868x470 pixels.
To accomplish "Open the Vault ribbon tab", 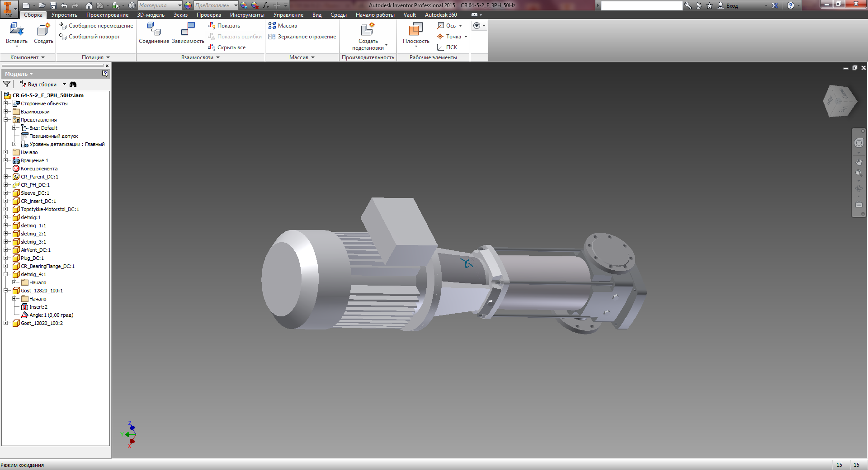I will [410, 15].
